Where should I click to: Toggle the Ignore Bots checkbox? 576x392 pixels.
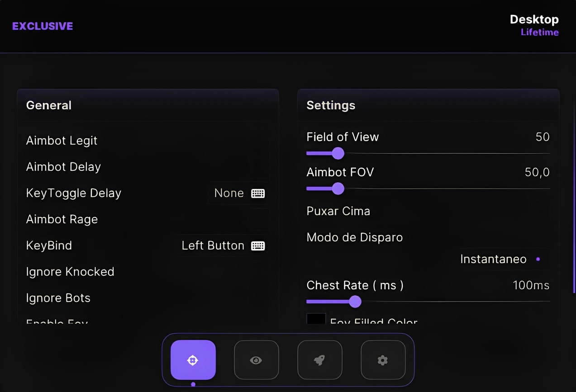tap(258, 298)
